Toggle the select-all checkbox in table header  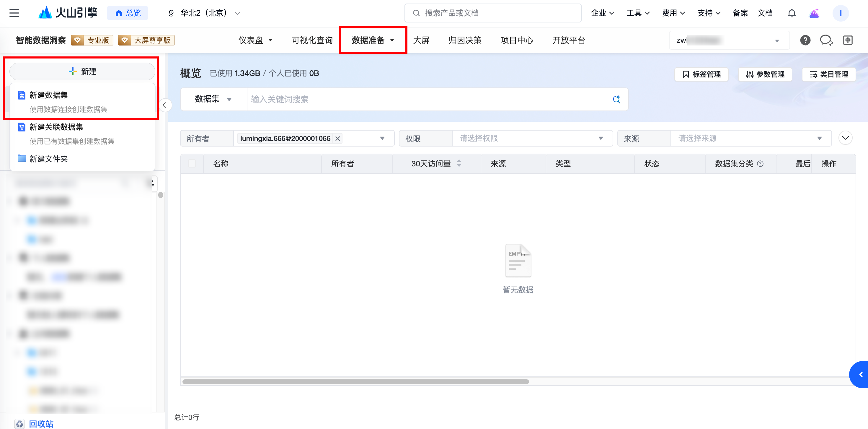[192, 164]
